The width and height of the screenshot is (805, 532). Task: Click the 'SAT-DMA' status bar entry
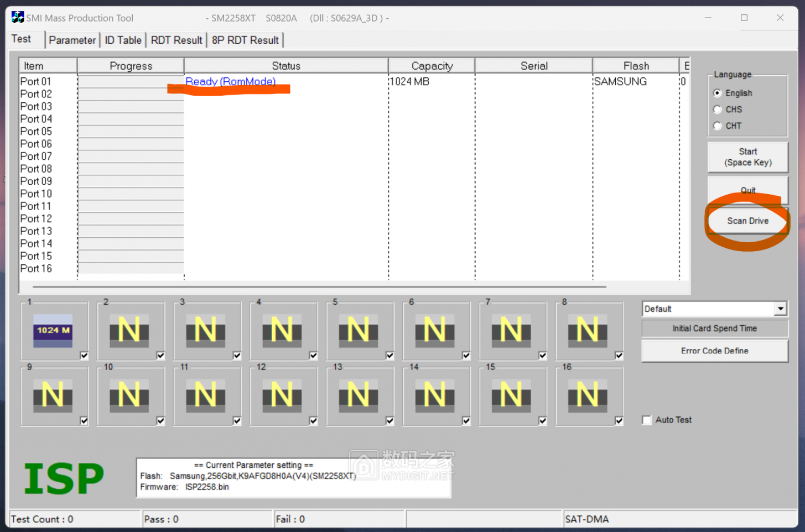click(x=586, y=519)
